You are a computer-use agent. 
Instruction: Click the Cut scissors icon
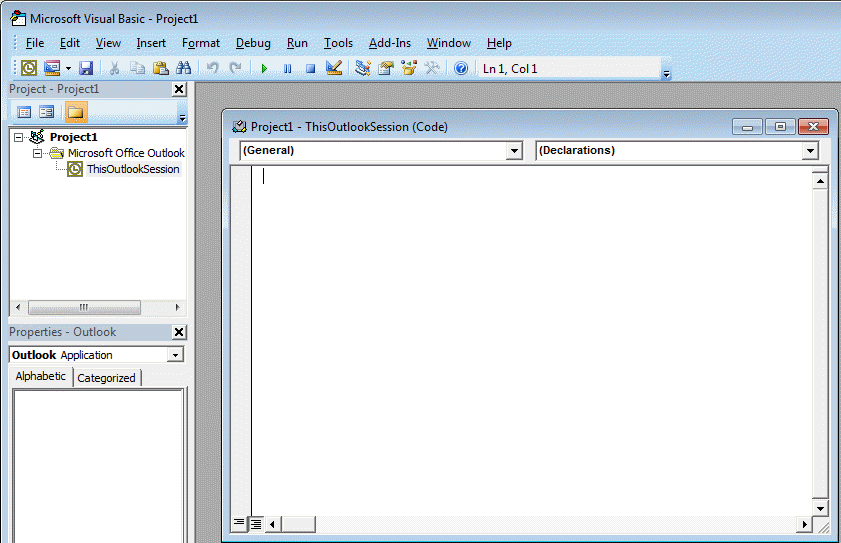click(x=114, y=68)
